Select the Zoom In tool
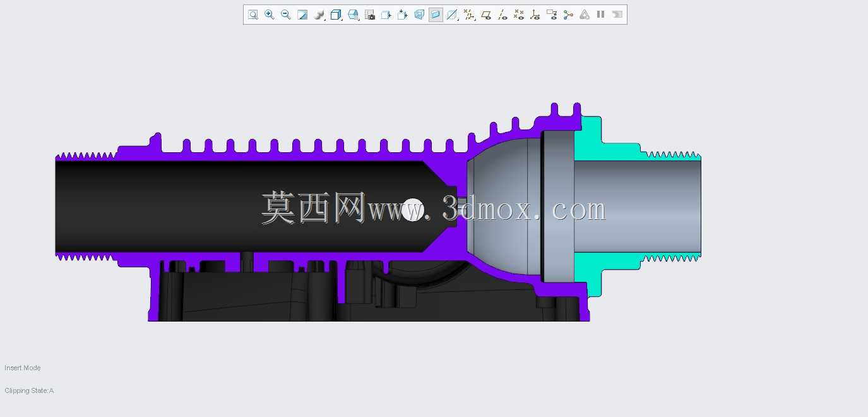 point(270,15)
